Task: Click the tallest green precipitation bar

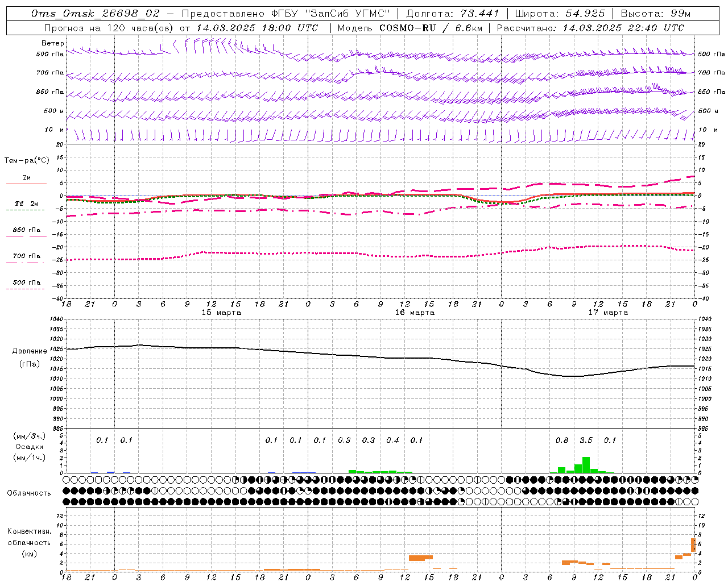Action: [x=586, y=465]
